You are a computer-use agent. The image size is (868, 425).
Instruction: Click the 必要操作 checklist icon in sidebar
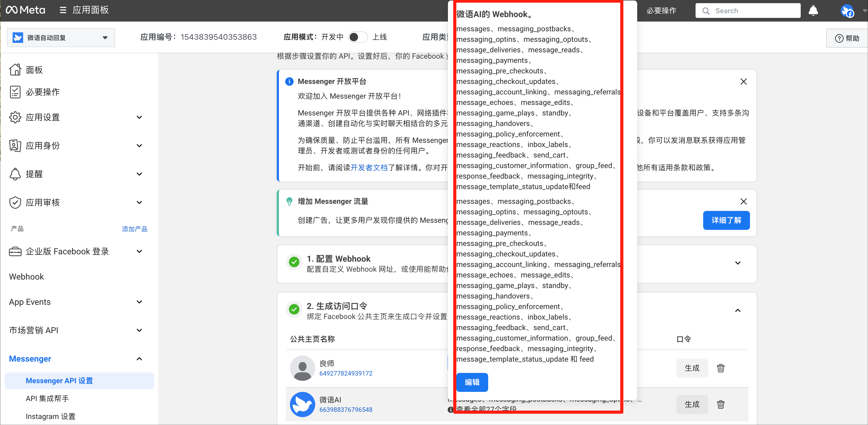point(15,92)
